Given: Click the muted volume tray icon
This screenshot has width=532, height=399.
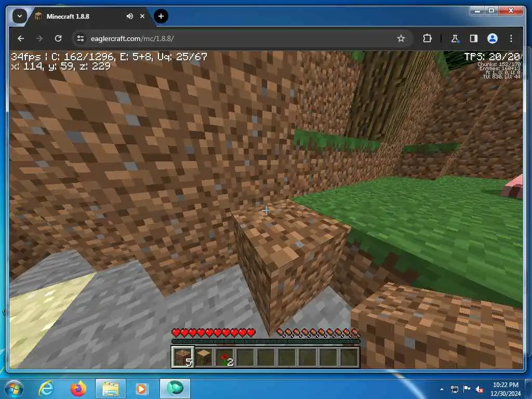Looking at the screenshot, I should coord(480,389).
